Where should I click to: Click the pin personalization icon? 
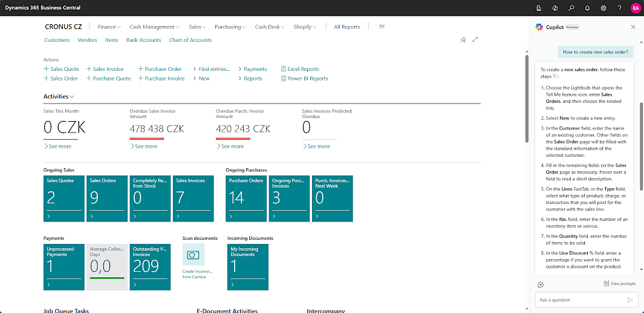463,40
